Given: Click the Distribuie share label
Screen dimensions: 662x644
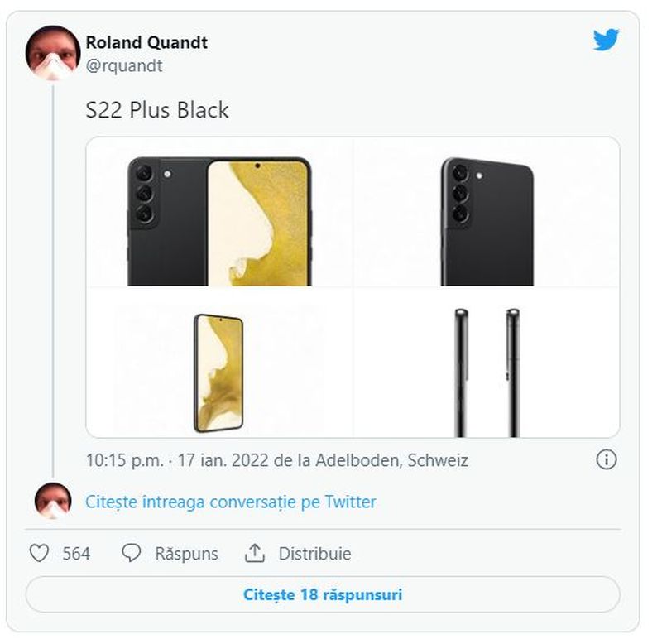Looking at the screenshot, I should [x=314, y=554].
